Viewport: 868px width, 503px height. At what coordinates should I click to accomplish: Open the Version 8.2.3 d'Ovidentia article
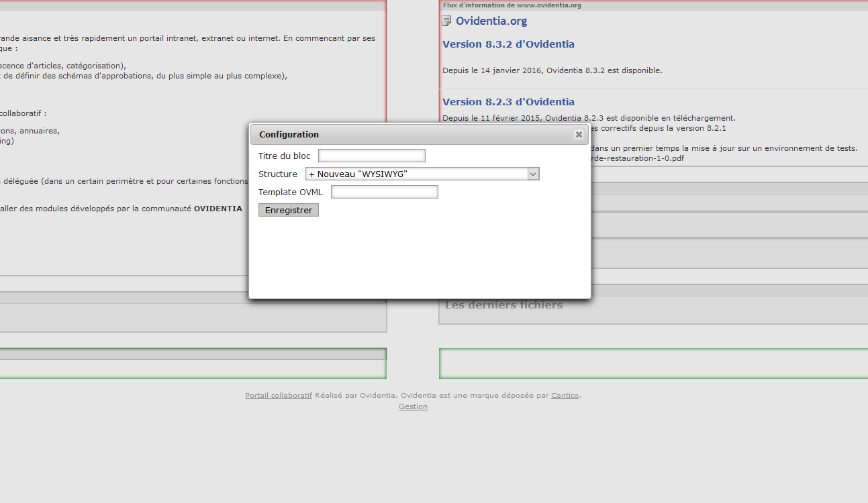coord(508,102)
